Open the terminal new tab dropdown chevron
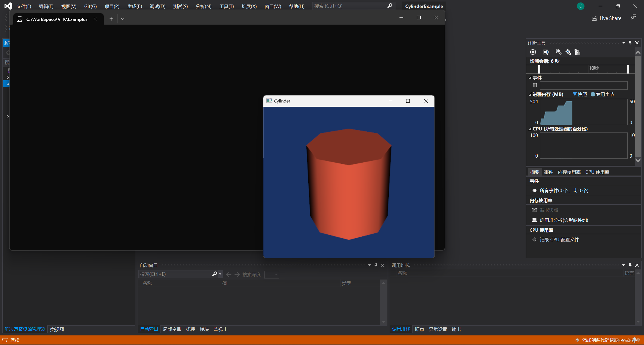Screen dimensions: 644x345 pos(123,19)
